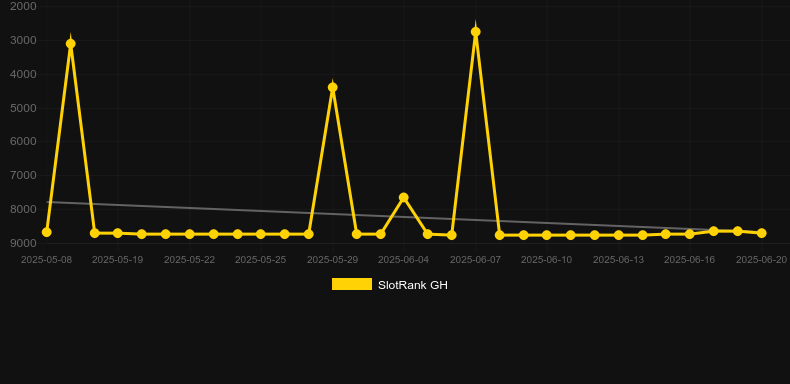This screenshot has width=790, height=384.
Task: Toggle the SlotRank GH legend label
Action: [413, 285]
